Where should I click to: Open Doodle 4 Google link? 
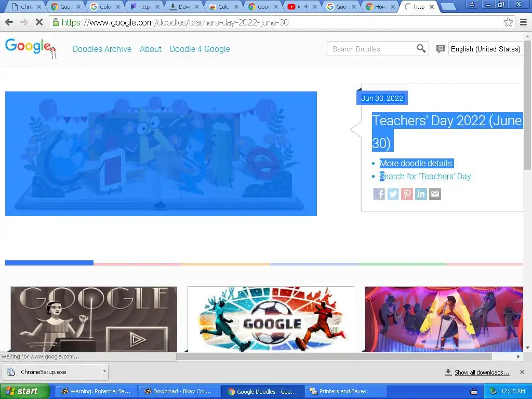click(200, 49)
